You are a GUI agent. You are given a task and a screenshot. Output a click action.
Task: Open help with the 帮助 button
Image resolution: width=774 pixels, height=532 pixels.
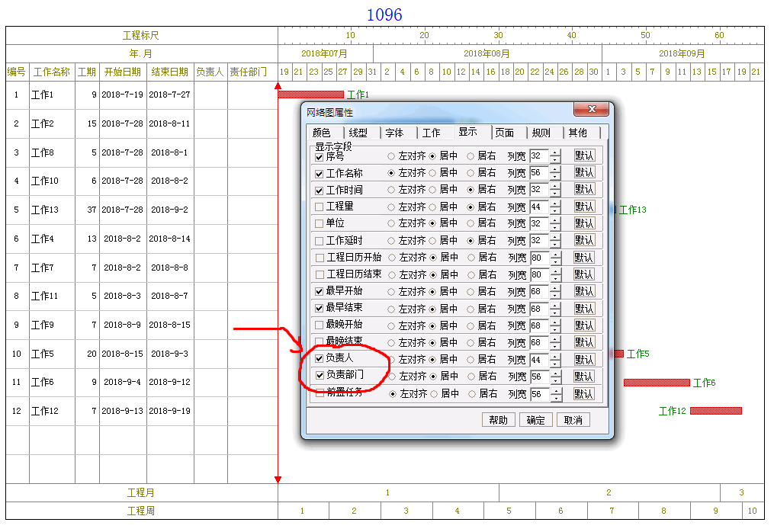click(499, 420)
